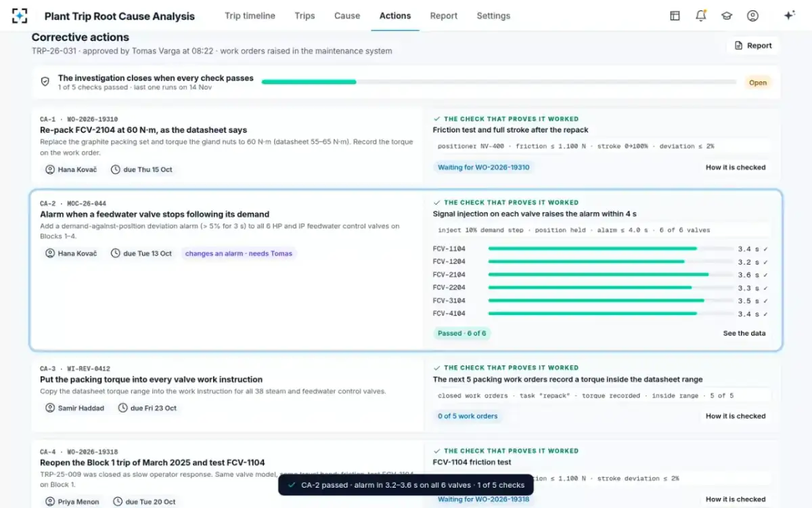
Task: Click person icon beside Hana Kovač in CA-1
Action: coord(50,169)
